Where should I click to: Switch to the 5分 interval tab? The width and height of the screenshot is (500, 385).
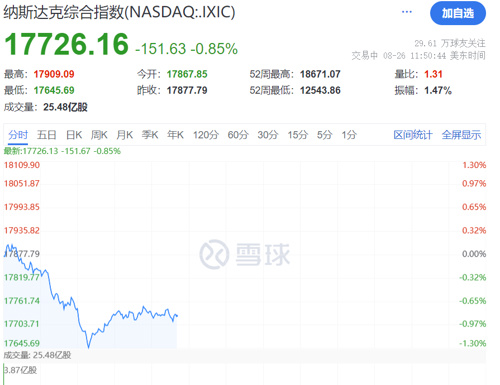[325, 135]
